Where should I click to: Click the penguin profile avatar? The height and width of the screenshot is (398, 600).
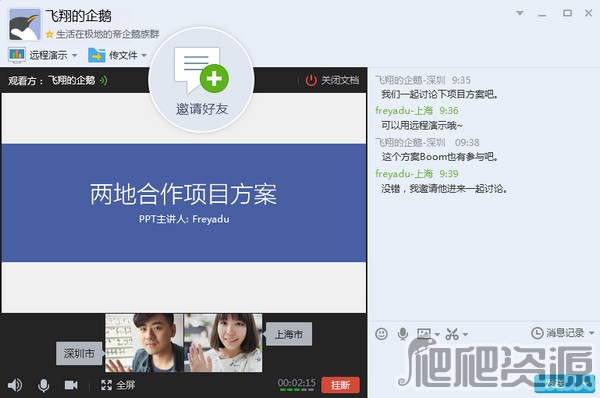tap(24, 24)
